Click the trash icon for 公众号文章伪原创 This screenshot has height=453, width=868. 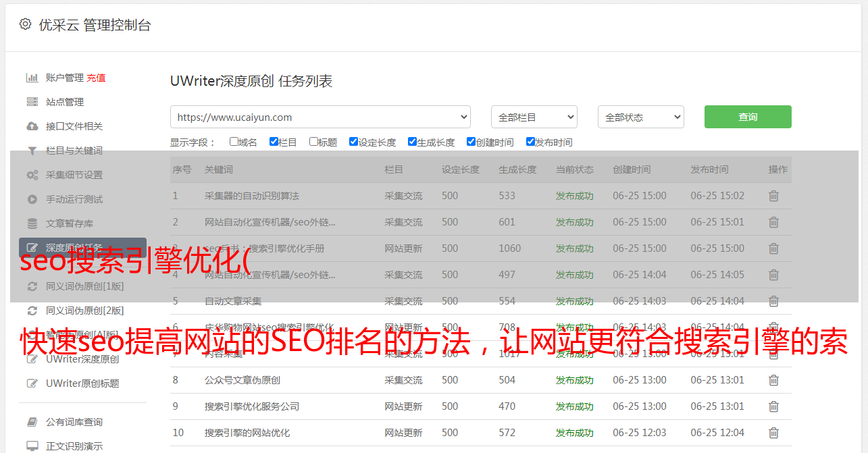[x=773, y=380]
